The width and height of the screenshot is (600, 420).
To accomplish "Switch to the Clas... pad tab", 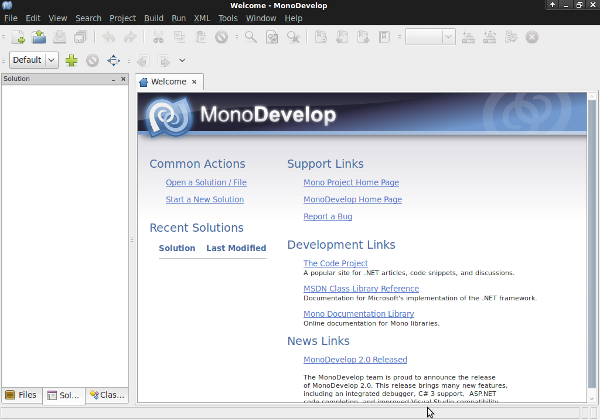I will click(107, 395).
